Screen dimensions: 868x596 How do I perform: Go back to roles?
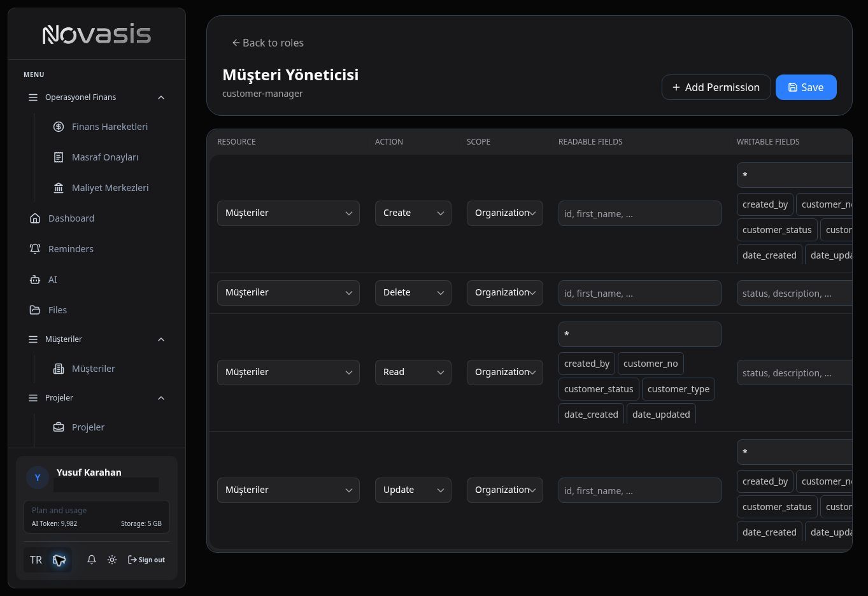[267, 43]
